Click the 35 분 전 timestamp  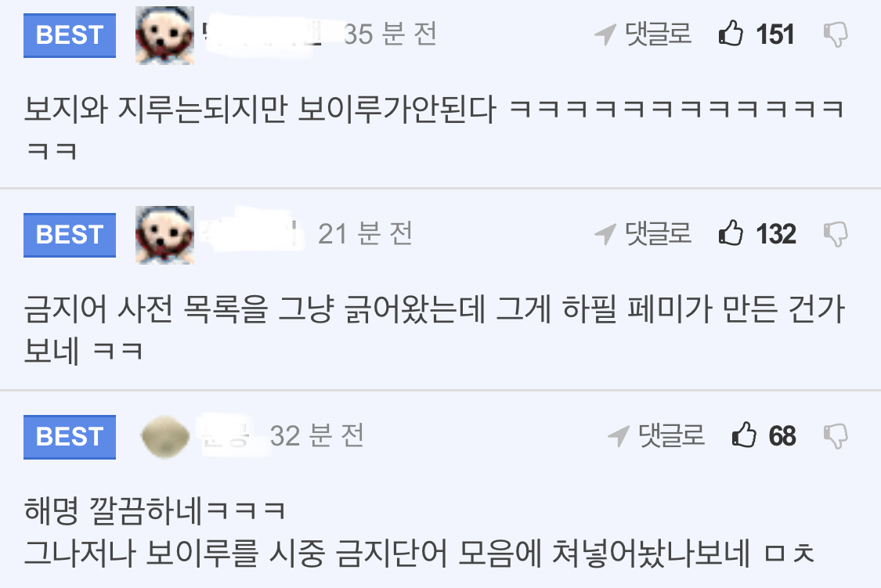point(390,34)
